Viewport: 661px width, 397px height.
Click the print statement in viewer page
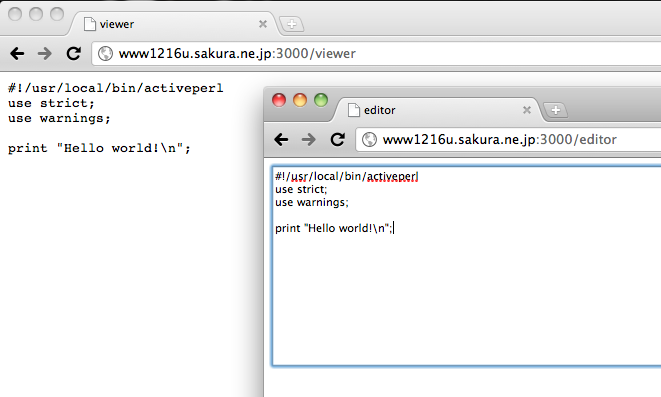[99, 148]
